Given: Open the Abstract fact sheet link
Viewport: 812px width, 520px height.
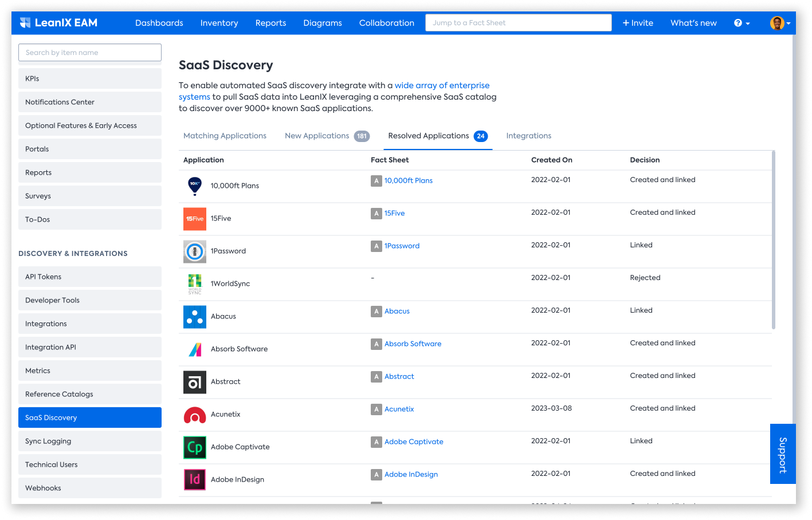Looking at the screenshot, I should click(x=399, y=376).
